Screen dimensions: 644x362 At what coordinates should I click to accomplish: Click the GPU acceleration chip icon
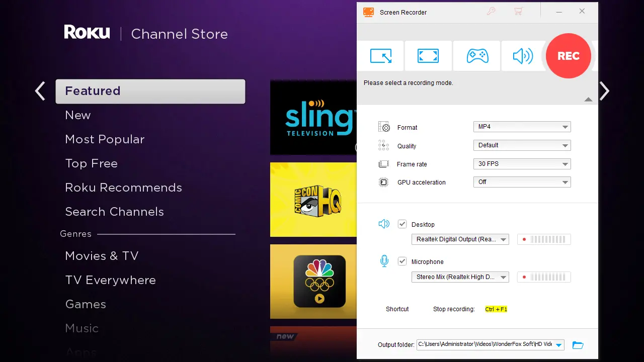(x=384, y=182)
